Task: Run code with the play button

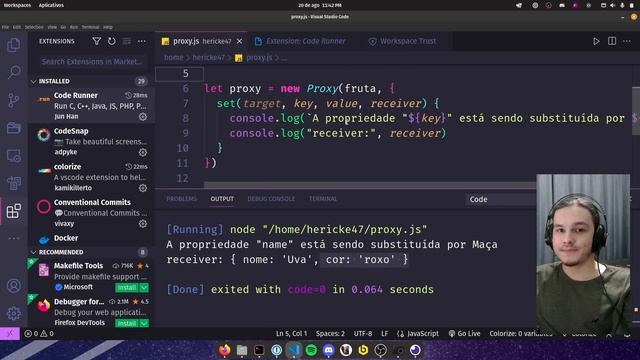Action: pos(596,41)
